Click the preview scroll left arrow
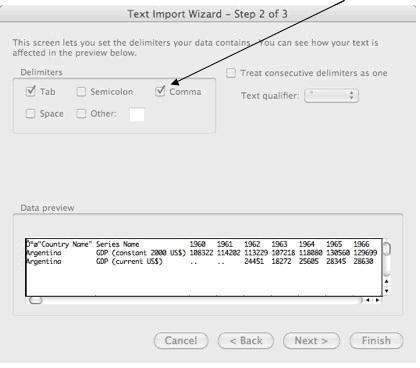 coord(368,300)
